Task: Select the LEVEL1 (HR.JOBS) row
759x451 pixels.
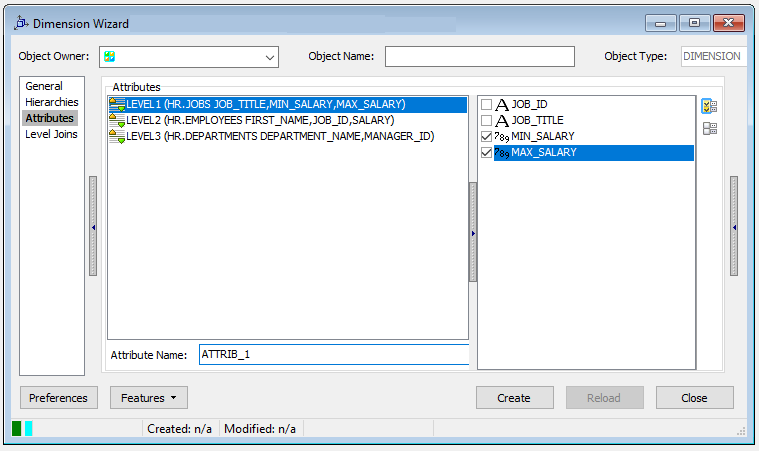Action: (288, 105)
